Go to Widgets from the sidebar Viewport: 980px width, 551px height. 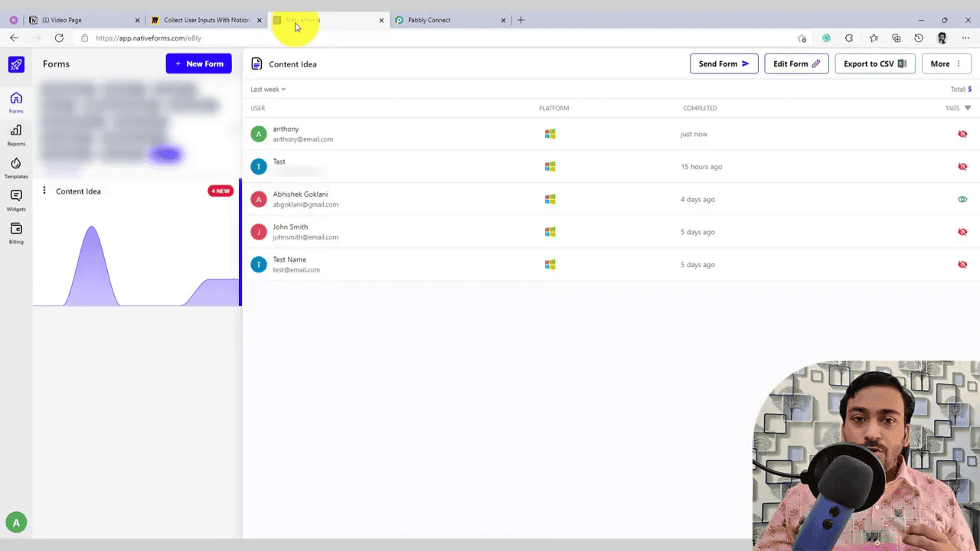[x=16, y=199]
